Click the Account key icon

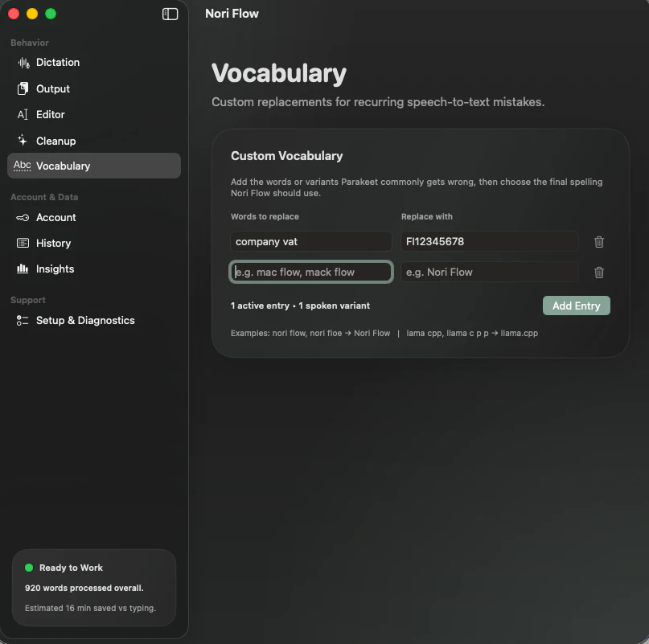coord(23,218)
